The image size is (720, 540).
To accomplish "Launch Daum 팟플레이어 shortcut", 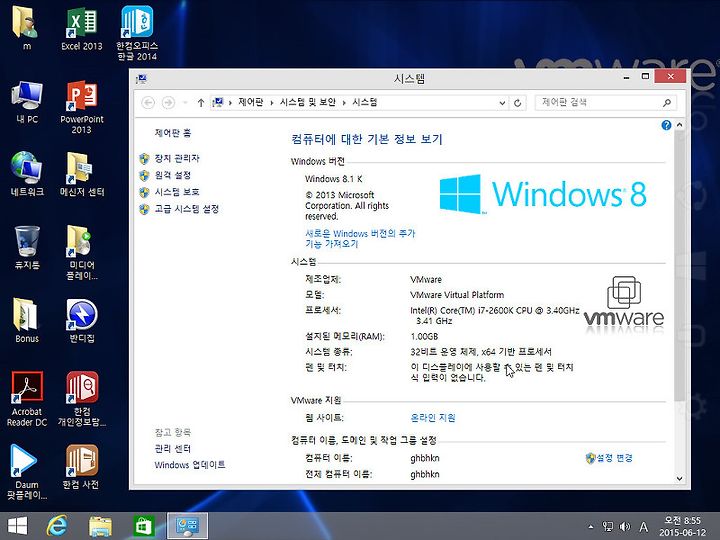I will (x=27, y=472).
